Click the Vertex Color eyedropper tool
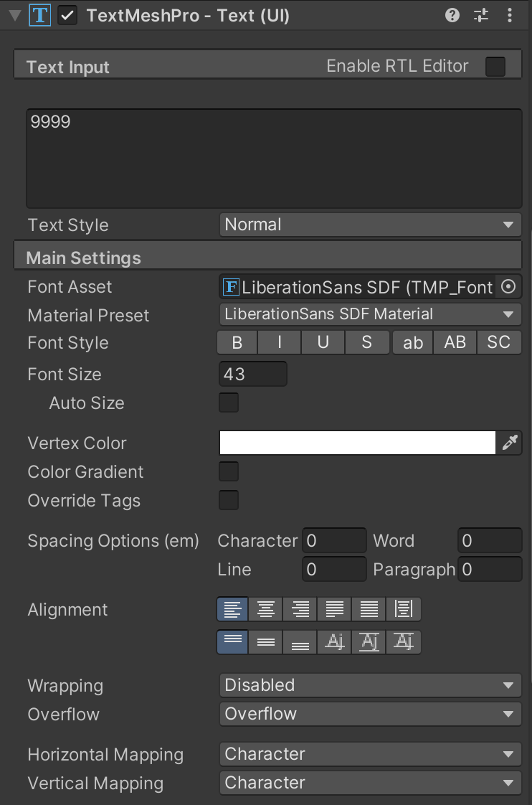The height and width of the screenshot is (805, 532). (510, 443)
